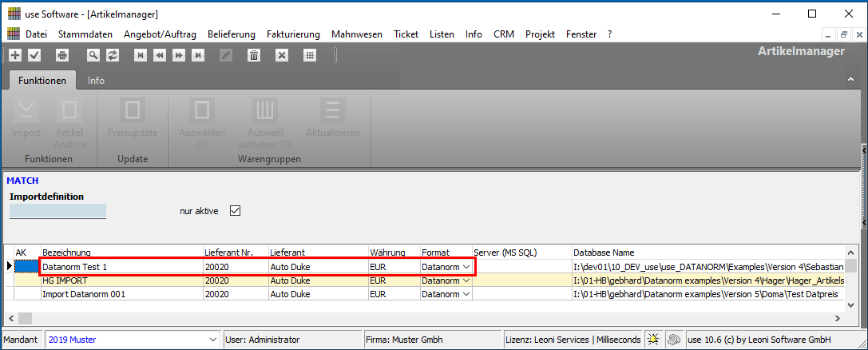Toggle the 'nur aktive' checkbox
Image resolution: width=868 pixels, height=350 pixels.
pyautogui.click(x=236, y=211)
